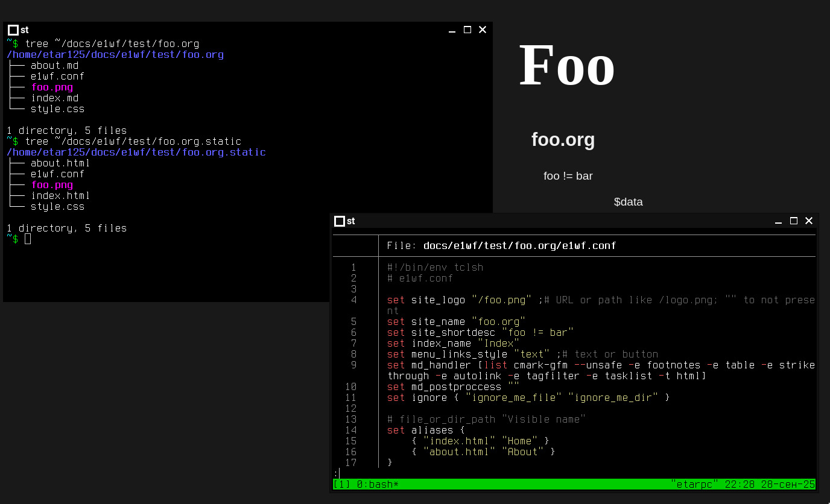Click the large Foo heading on the page
This screenshot has height=504, width=830.
[566, 66]
